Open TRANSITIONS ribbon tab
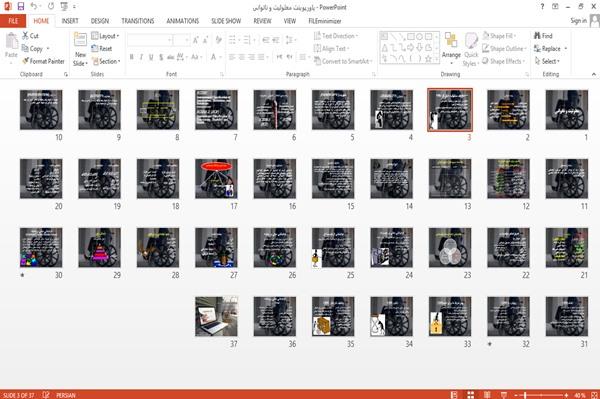600x399 pixels. [138, 21]
